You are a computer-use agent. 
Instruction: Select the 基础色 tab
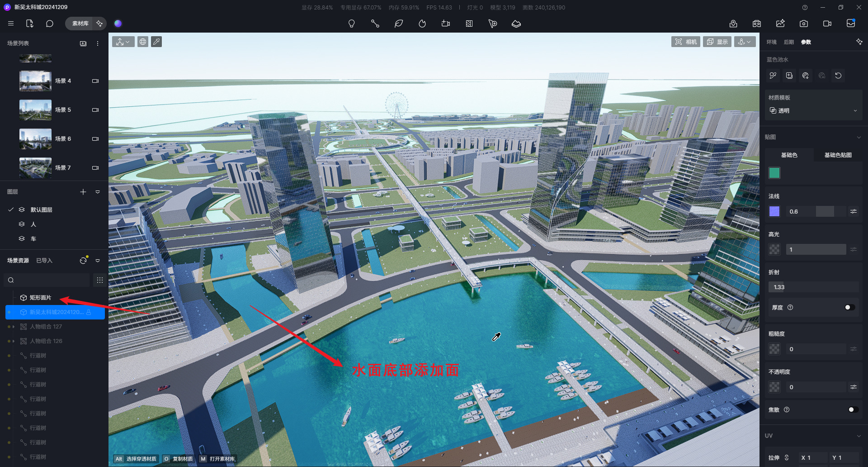pyautogui.click(x=789, y=155)
